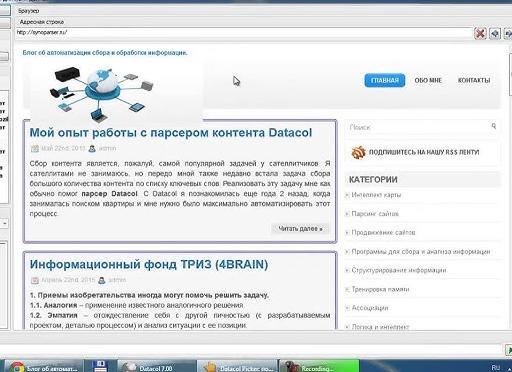512x372 pixels.
Task: Open the ПОДПИШИТЕСЬ НА НАШУ RSS ЛЕНТУ link
Action: [x=424, y=152]
